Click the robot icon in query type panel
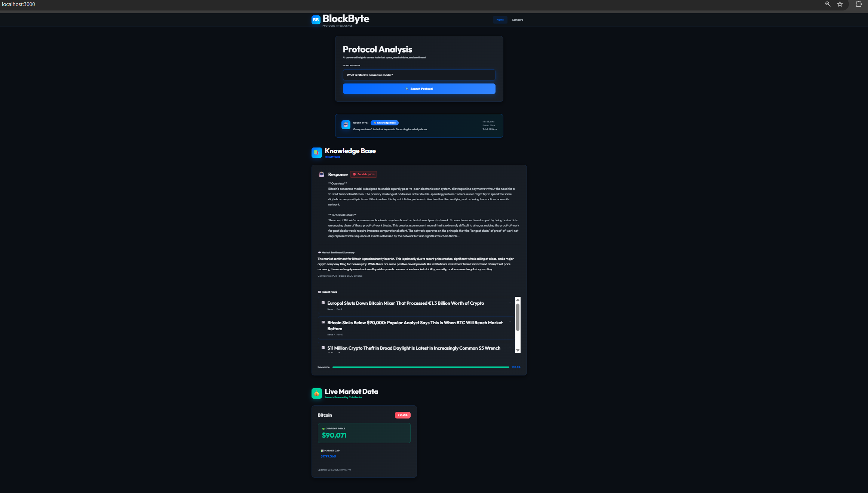Image resolution: width=868 pixels, height=493 pixels. point(346,125)
